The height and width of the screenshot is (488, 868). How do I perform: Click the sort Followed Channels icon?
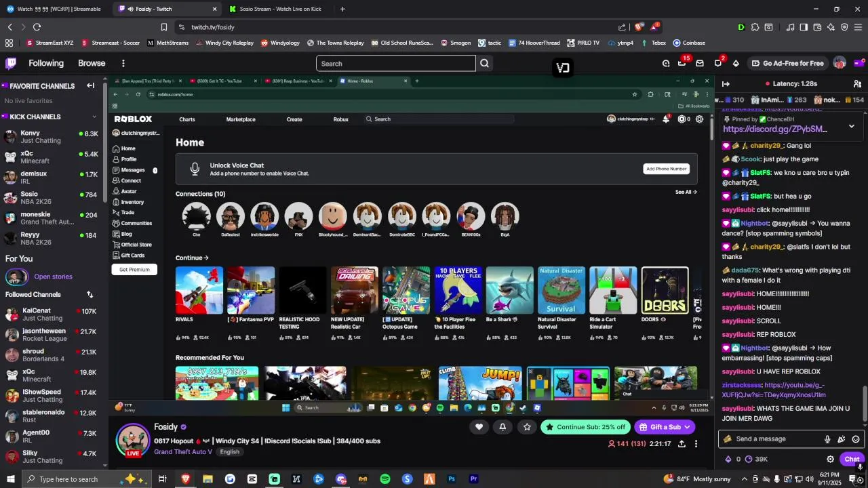90,294
